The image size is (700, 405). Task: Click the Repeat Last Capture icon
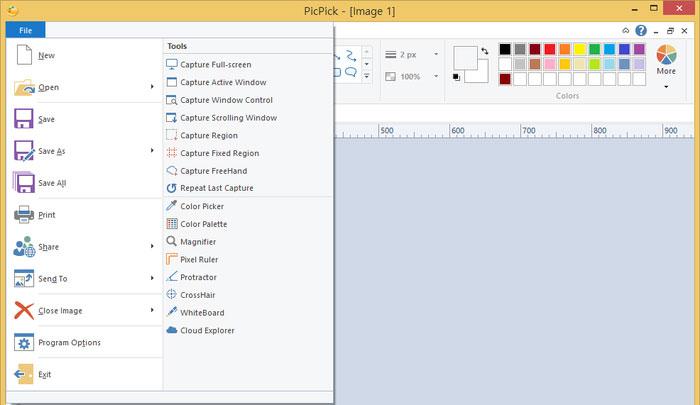[x=171, y=188]
